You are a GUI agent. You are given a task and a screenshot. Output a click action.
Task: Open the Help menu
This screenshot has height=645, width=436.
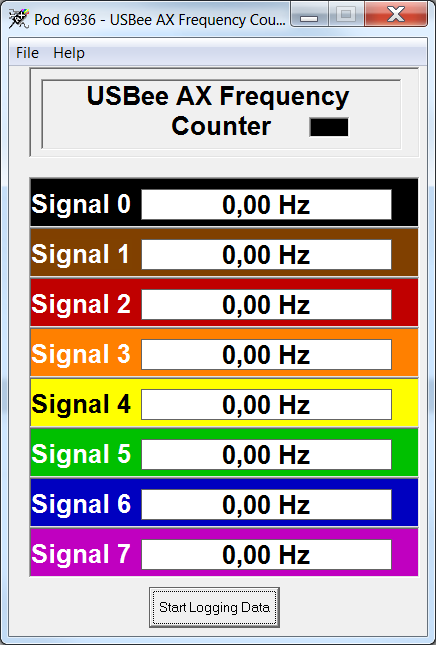point(69,53)
